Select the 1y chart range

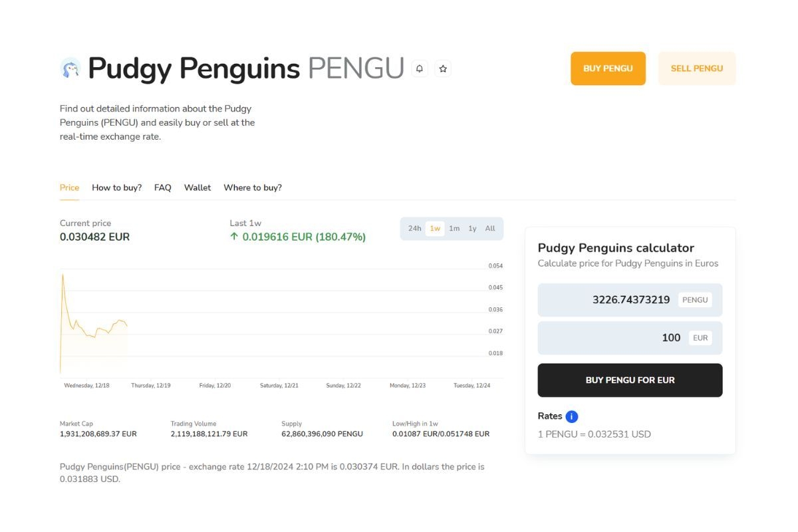472,228
